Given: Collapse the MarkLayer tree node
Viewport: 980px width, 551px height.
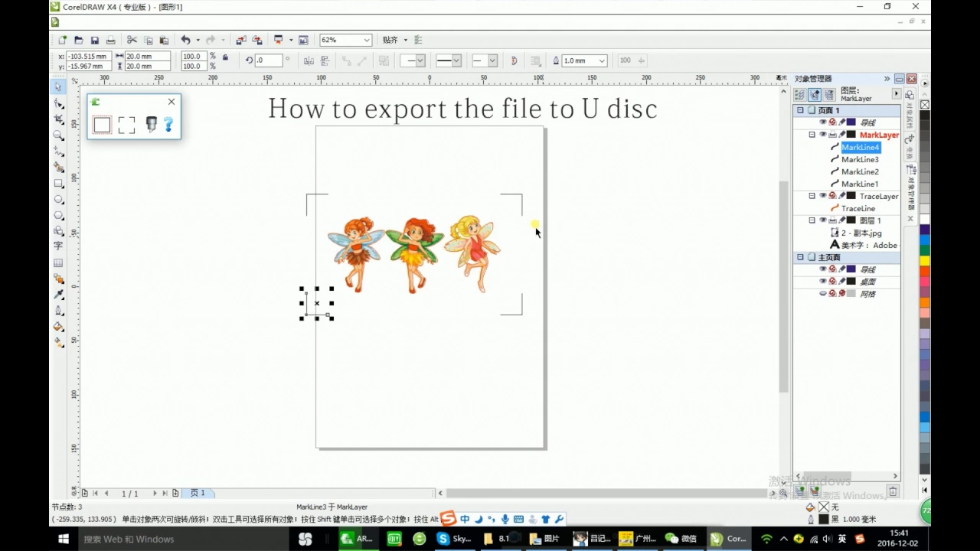Looking at the screenshot, I should point(812,135).
